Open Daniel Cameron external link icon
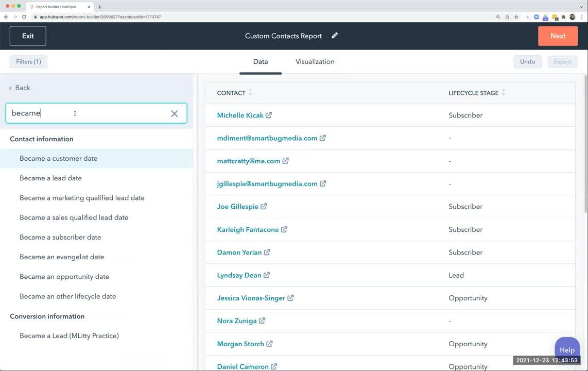Viewport: 588px width, 371px height. point(274,366)
